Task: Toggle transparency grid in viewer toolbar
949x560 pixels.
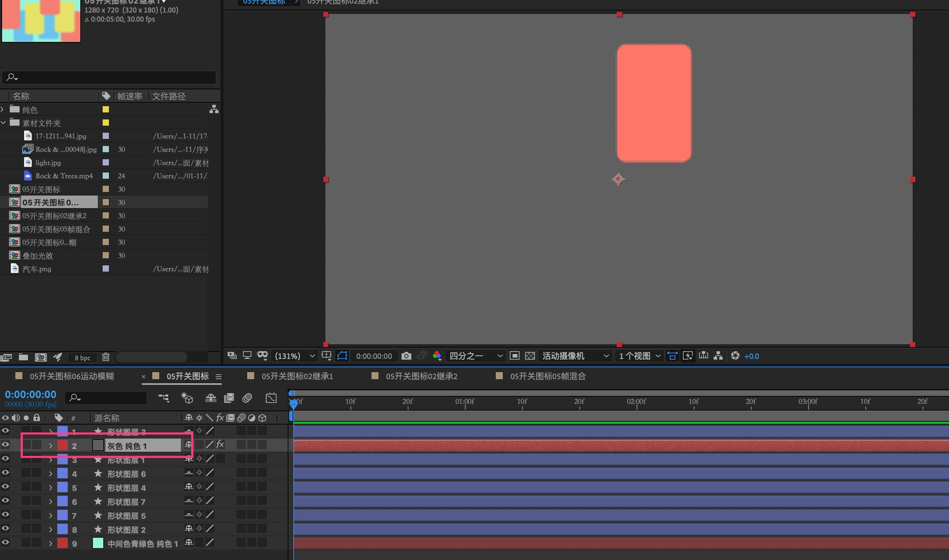Action: [530, 356]
